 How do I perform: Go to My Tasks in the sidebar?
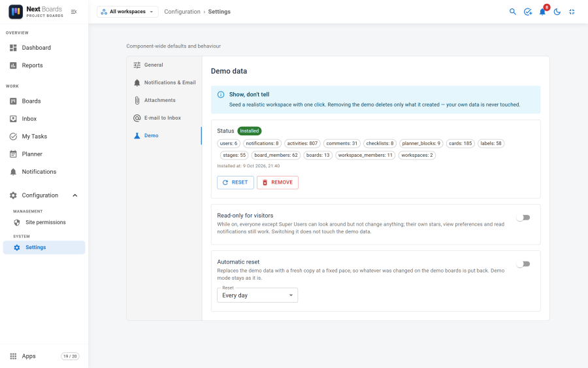tap(44, 136)
